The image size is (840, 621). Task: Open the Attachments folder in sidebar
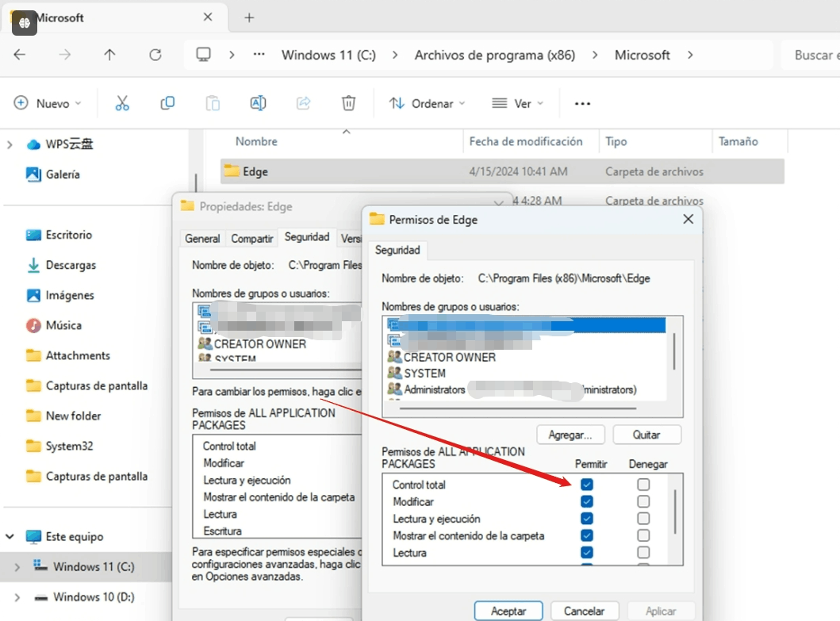click(78, 355)
